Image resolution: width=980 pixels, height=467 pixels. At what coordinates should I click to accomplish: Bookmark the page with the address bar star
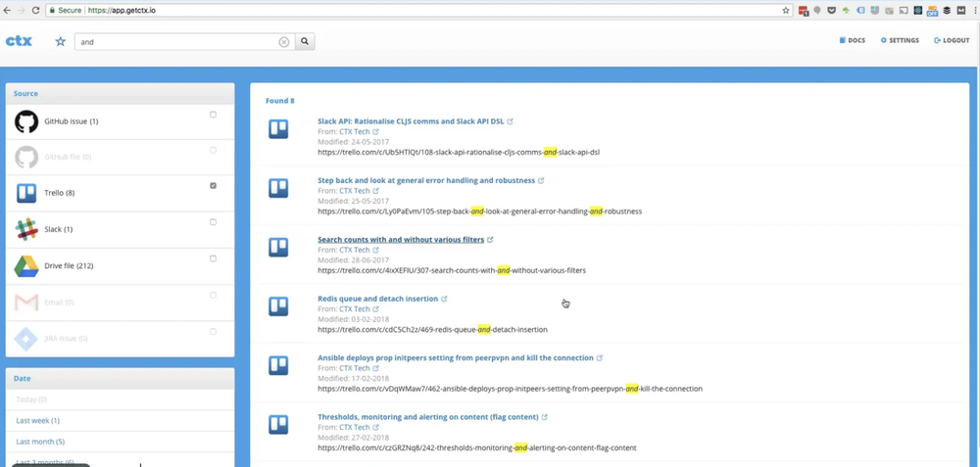pyautogui.click(x=786, y=11)
